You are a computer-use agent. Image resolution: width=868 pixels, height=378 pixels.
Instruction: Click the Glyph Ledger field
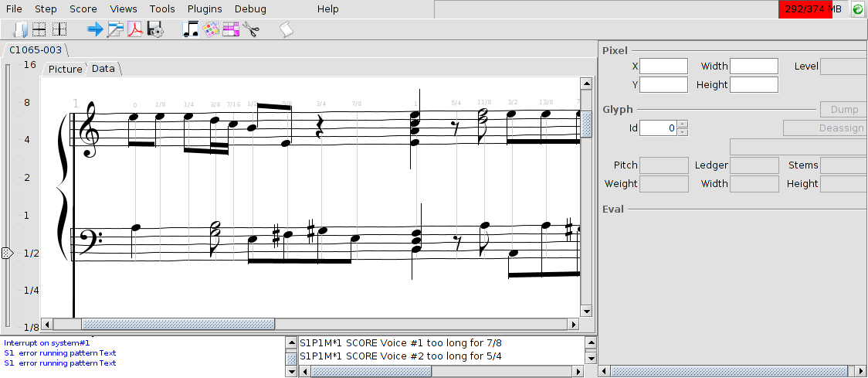click(x=754, y=165)
